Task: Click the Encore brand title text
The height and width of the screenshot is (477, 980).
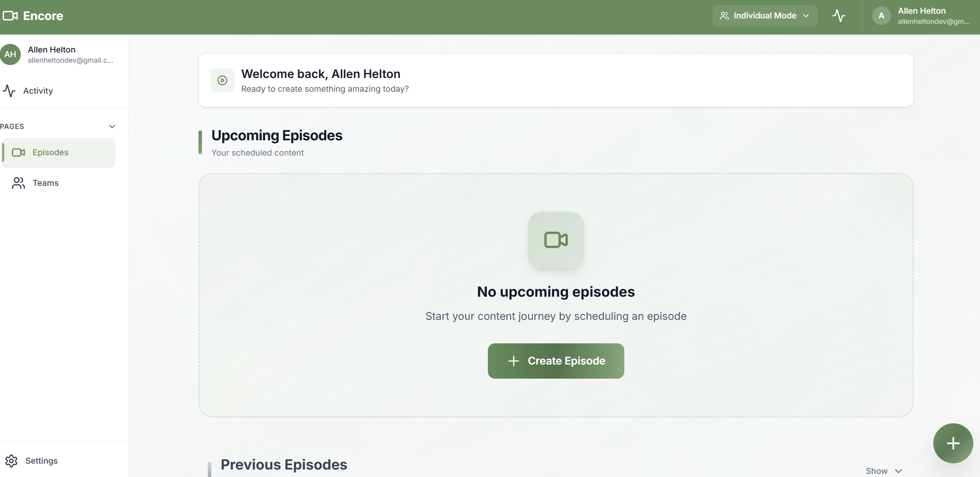Action: 43,16
